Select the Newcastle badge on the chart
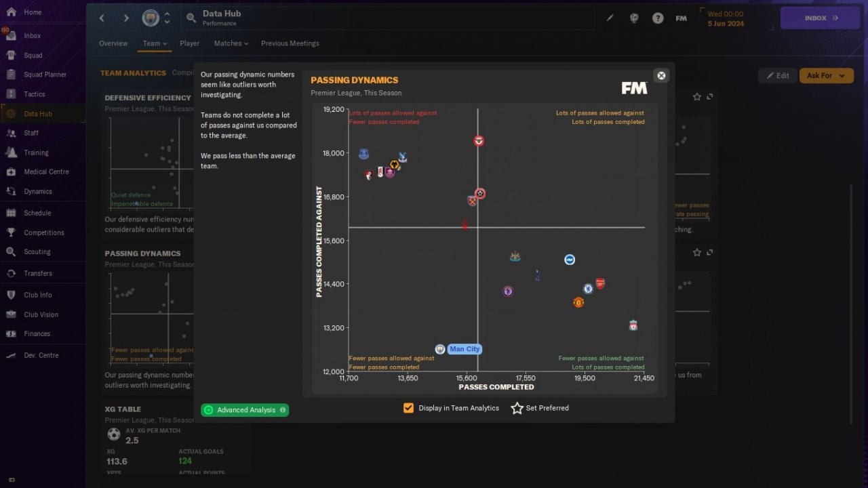This screenshot has height=488, width=868. (515, 257)
